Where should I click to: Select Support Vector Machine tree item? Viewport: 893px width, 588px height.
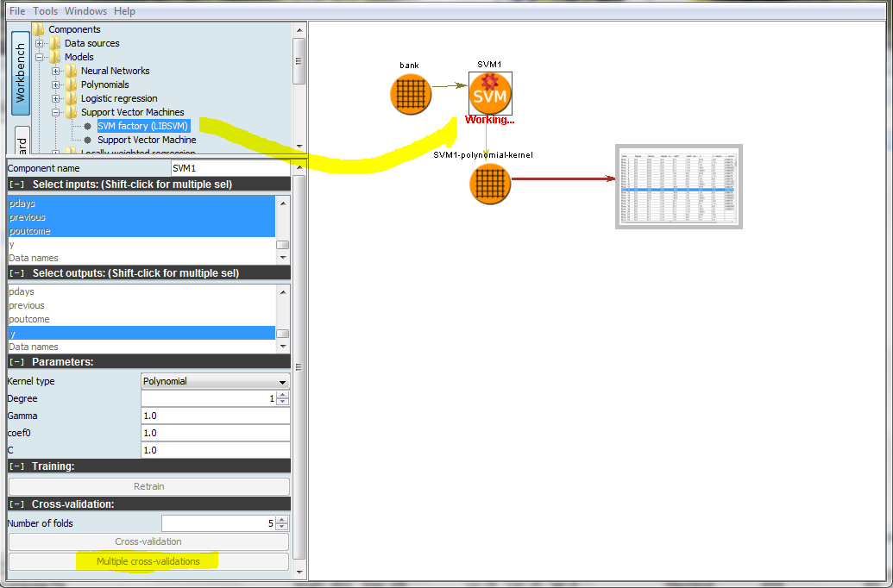(146, 140)
